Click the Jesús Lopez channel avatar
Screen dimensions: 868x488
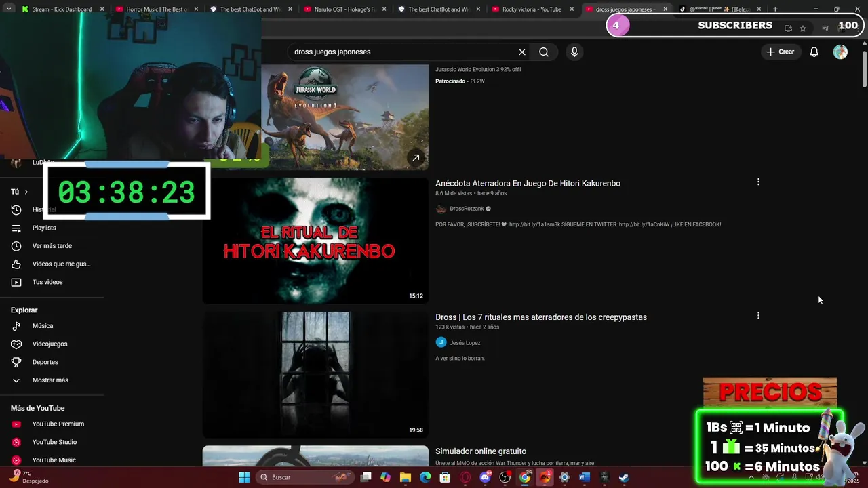click(441, 342)
